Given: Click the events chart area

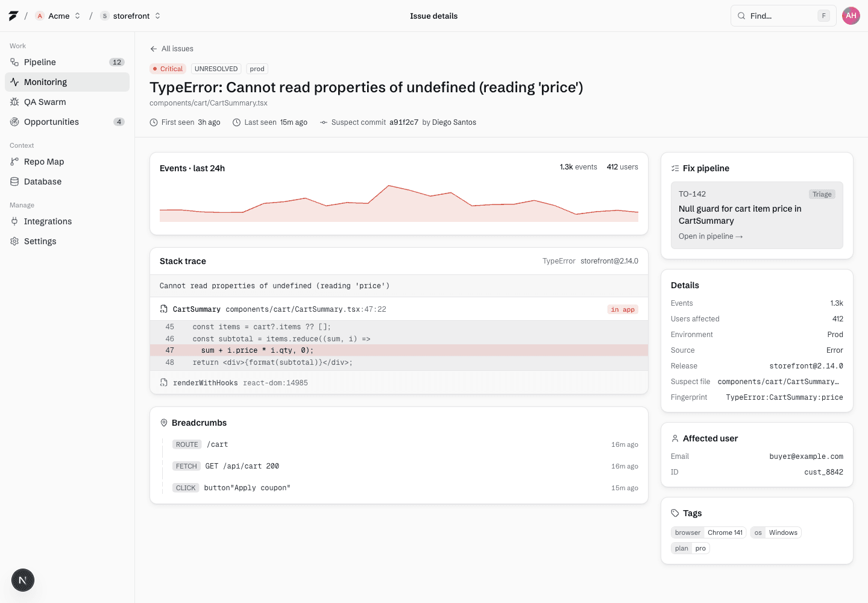Looking at the screenshot, I should (399, 203).
